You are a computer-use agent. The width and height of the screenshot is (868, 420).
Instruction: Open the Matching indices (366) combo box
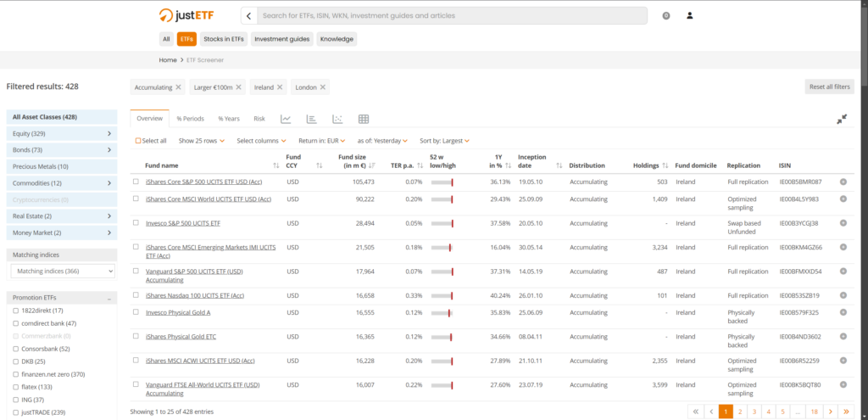(63, 271)
